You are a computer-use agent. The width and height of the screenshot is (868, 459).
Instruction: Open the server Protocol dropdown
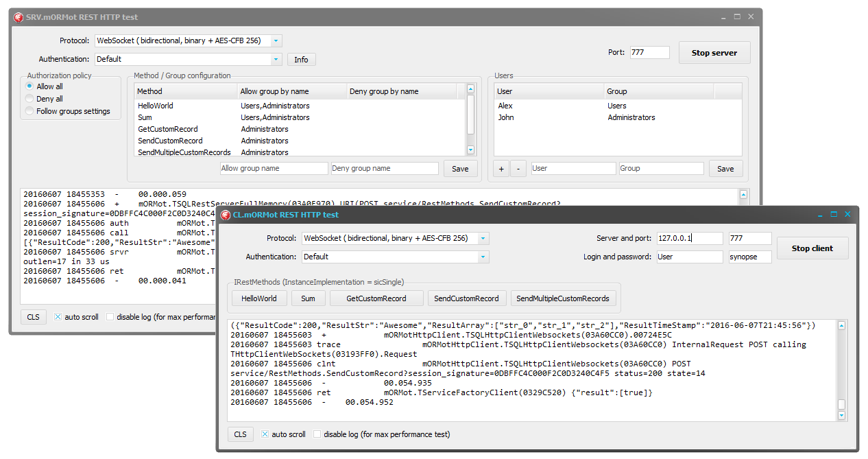(x=276, y=41)
